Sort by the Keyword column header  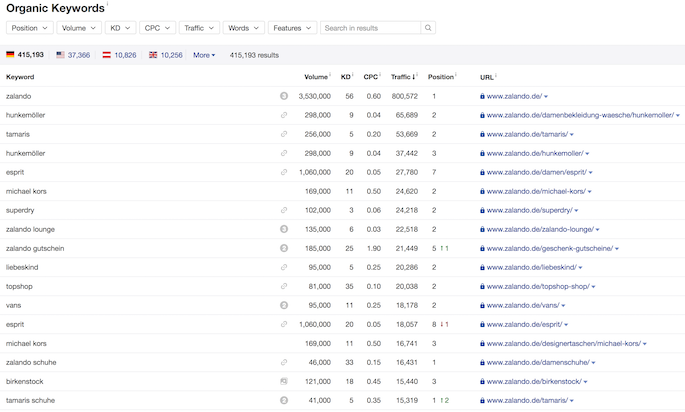point(20,77)
